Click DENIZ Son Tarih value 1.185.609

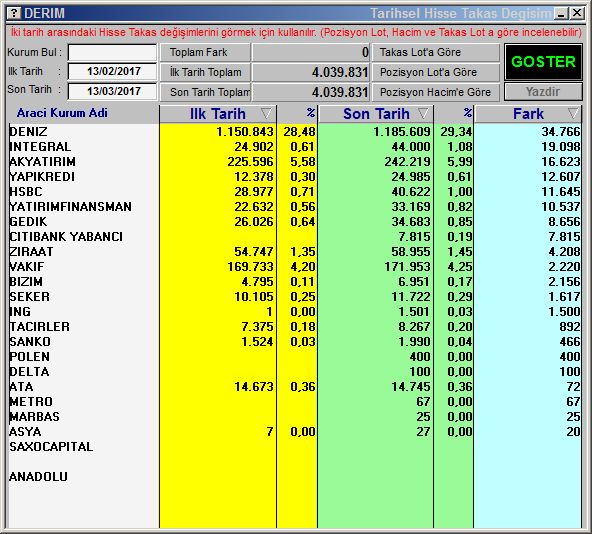[402, 132]
